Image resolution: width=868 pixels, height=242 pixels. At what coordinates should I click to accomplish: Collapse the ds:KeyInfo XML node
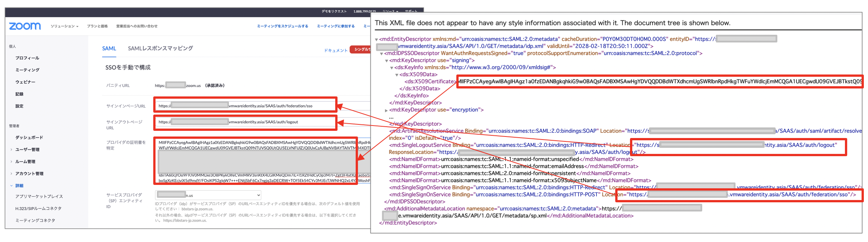(x=392, y=68)
